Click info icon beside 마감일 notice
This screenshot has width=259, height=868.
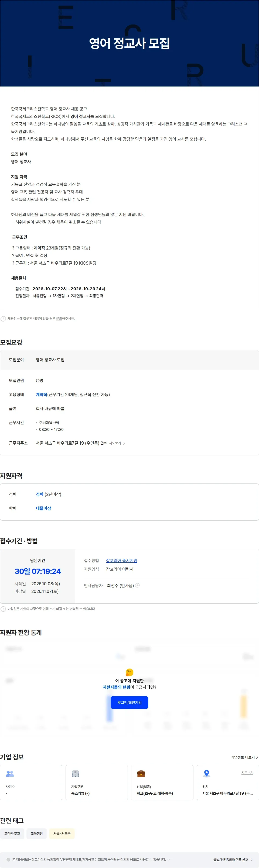tap(3, 609)
